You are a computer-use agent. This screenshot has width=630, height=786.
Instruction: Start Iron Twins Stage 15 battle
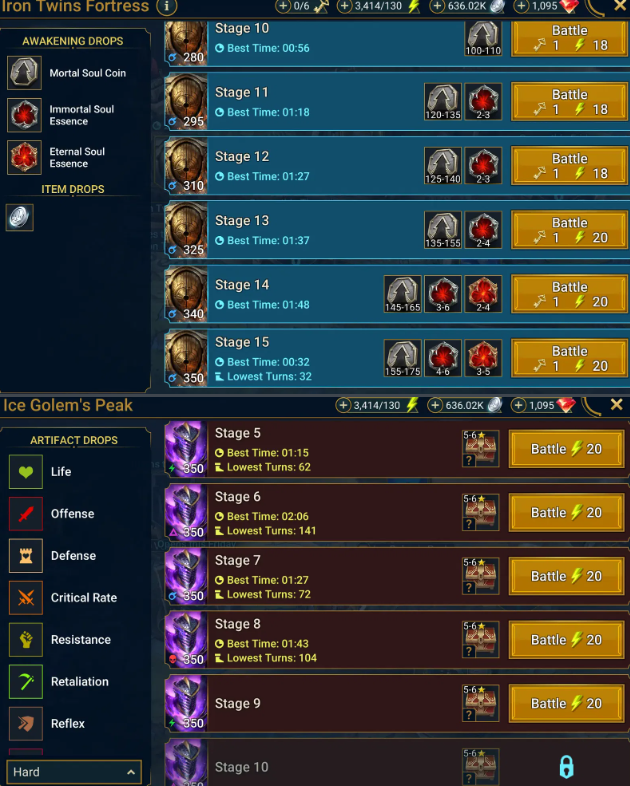[569, 358]
